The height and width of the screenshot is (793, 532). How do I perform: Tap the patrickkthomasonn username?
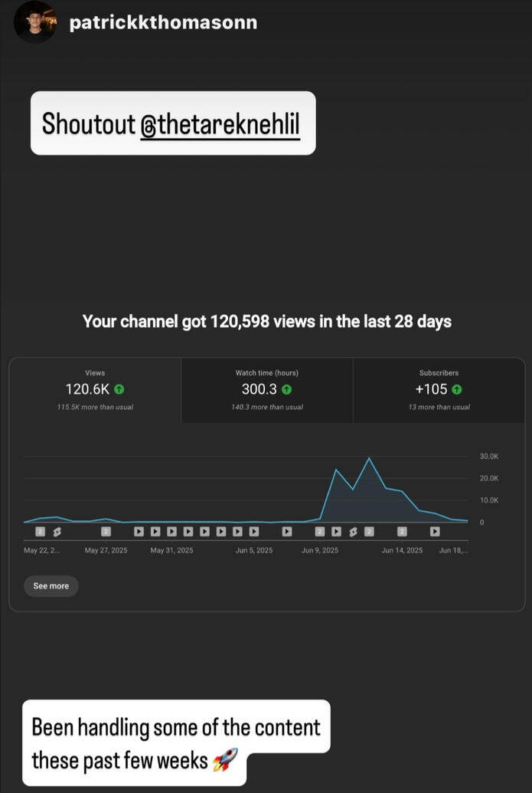[162, 23]
